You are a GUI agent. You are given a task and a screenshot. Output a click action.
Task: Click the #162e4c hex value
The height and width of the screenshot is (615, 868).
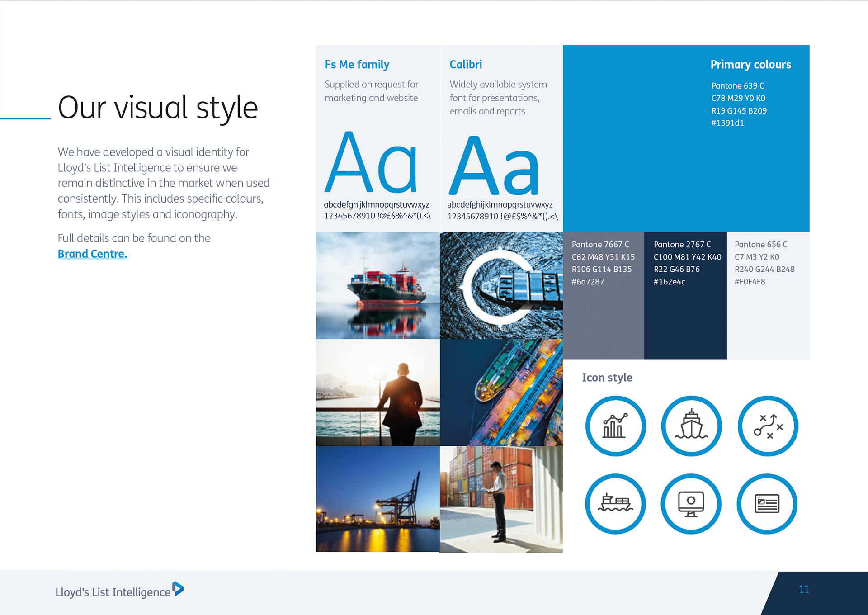669,282
